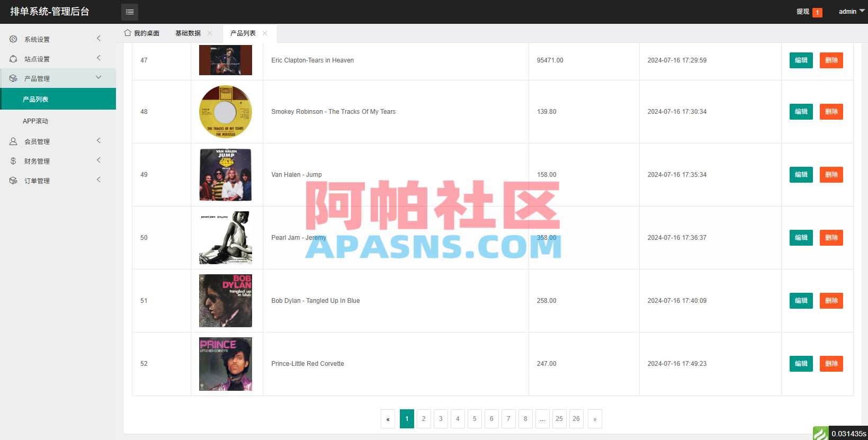The width and height of the screenshot is (868, 440).
Task: Collapse the 产品管理 menu chevron
Action: 99,77
